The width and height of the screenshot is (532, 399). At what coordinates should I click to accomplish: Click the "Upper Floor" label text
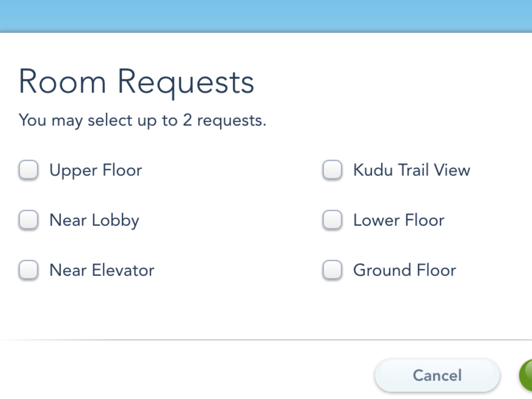96,170
